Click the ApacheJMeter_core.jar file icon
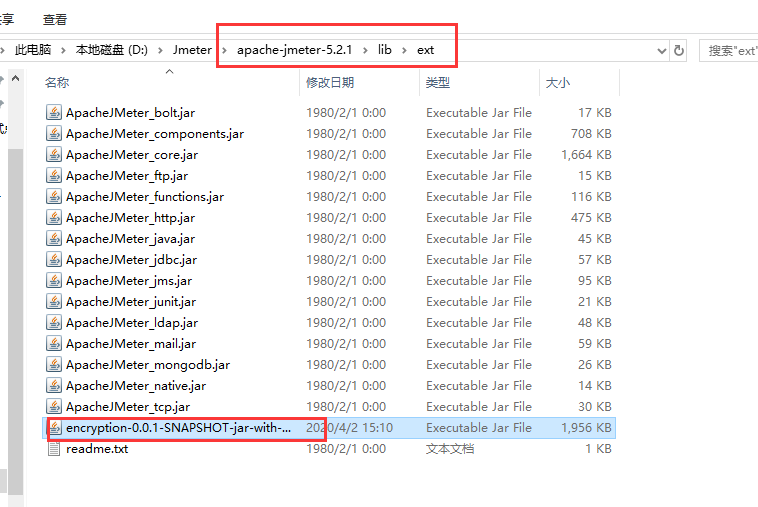This screenshot has height=507, width=758. [54, 155]
